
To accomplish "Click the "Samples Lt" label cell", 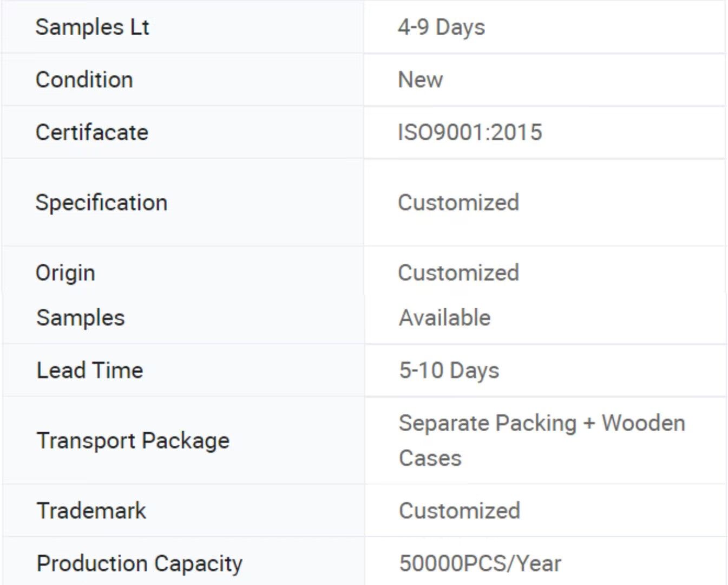I will tap(92, 27).
